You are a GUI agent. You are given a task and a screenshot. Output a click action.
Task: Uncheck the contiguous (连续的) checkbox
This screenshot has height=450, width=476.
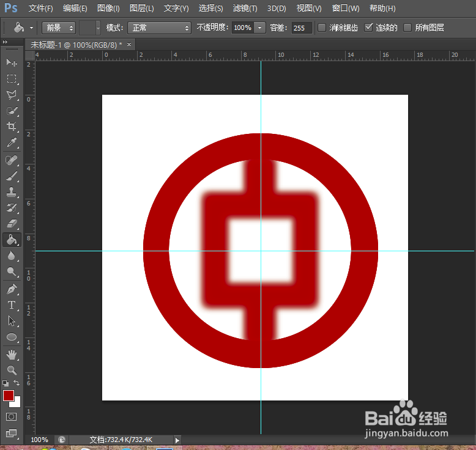368,28
